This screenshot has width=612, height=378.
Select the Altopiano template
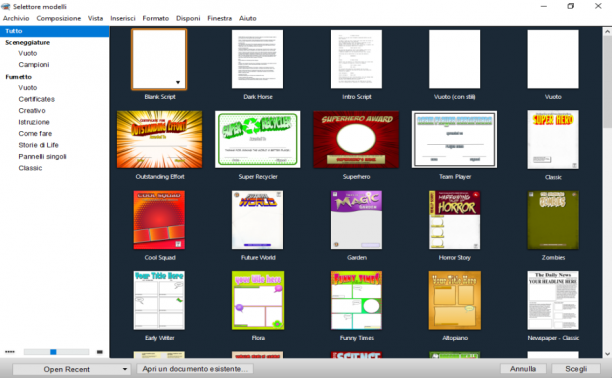click(x=455, y=300)
